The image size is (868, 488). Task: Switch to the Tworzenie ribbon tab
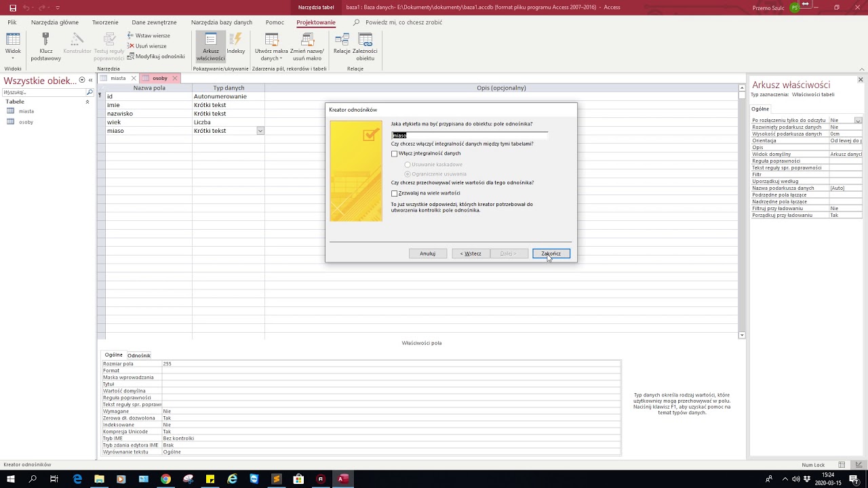tap(105, 22)
